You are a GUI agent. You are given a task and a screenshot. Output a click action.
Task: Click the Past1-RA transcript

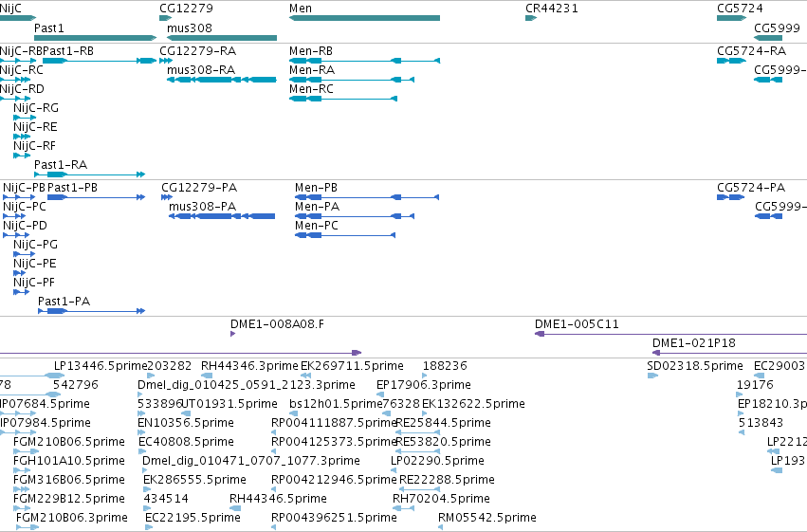point(89,174)
